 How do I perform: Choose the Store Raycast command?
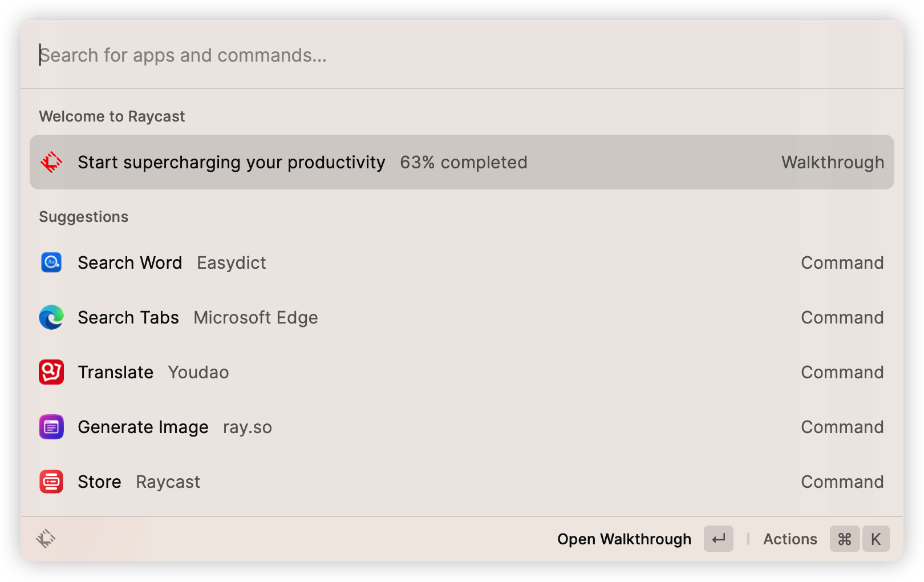point(462,482)
